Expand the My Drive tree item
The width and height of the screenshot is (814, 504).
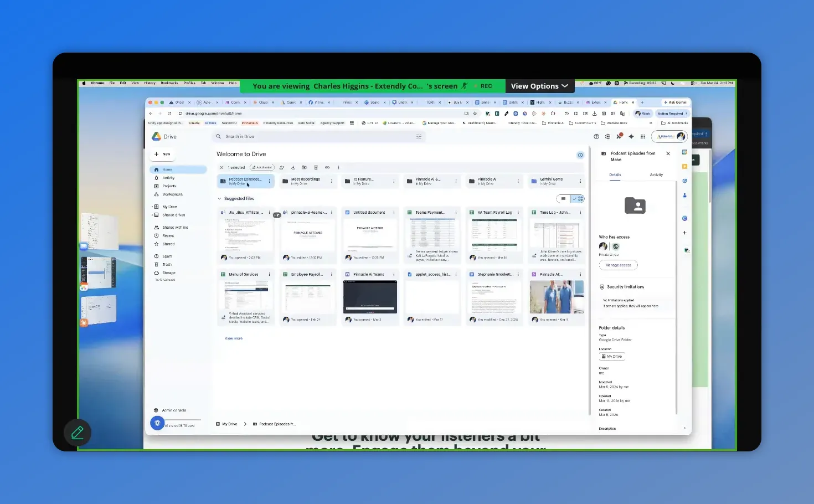[153, 206]
